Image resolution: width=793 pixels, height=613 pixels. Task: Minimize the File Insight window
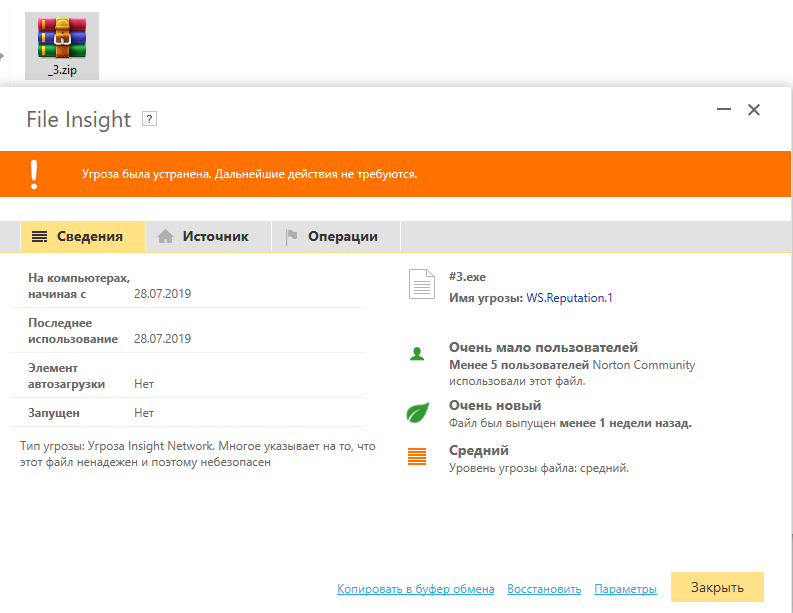pyautogui.click(x=724, y=109)
